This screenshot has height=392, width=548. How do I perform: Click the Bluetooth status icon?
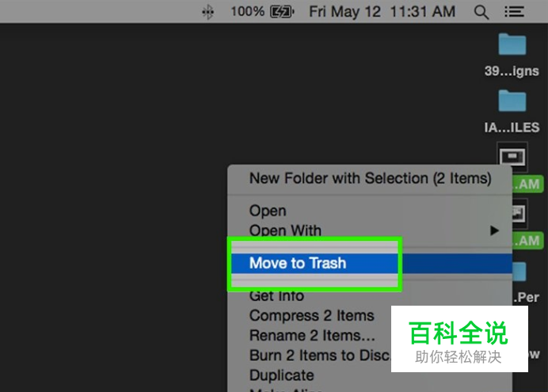(x=207, y=12)
